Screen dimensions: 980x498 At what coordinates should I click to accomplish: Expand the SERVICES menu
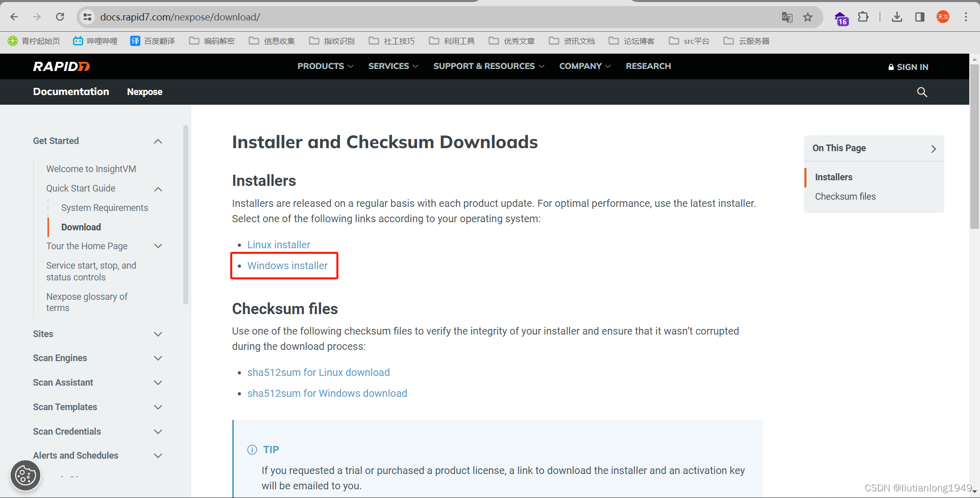pos(393,66)
